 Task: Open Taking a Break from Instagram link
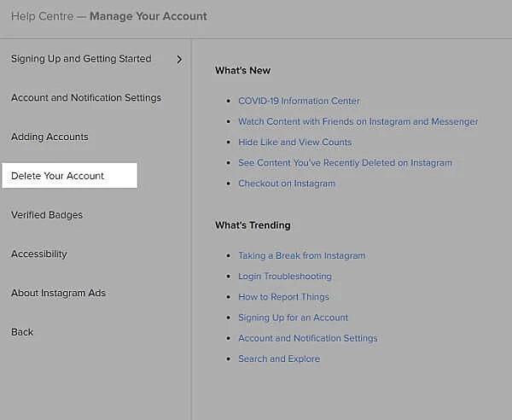pyautogui.click(x=301, y=256)
